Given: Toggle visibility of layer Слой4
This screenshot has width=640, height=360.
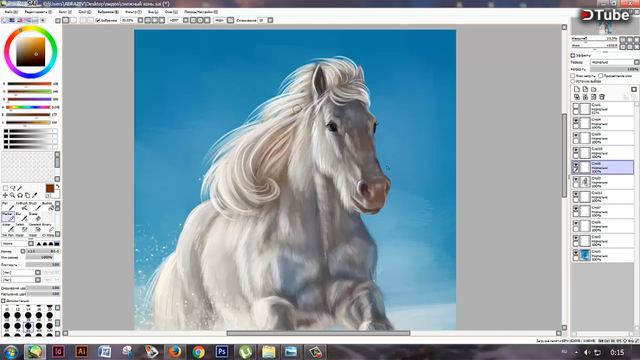Looking at the screenshot, I should (x=576, y=121).
